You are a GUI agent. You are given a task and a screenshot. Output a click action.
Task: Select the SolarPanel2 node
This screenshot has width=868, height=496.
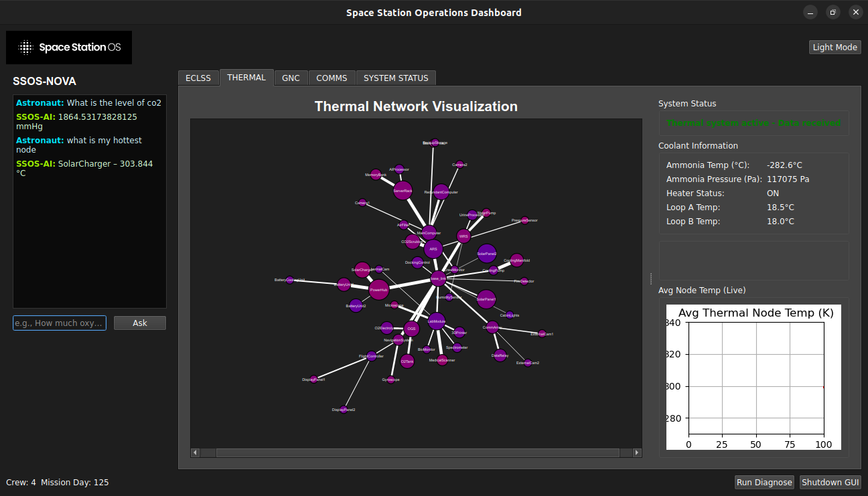(x=487, y=254)
